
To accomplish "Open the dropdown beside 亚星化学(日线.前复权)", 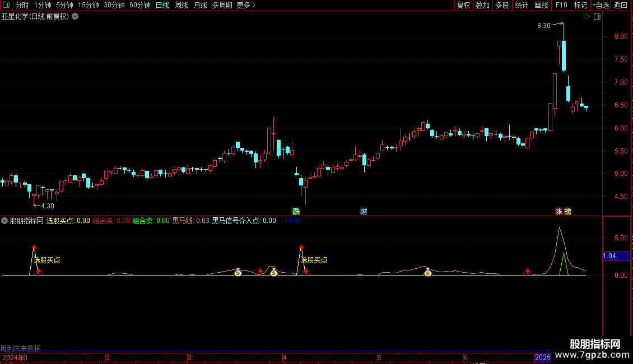I will 75,17.
